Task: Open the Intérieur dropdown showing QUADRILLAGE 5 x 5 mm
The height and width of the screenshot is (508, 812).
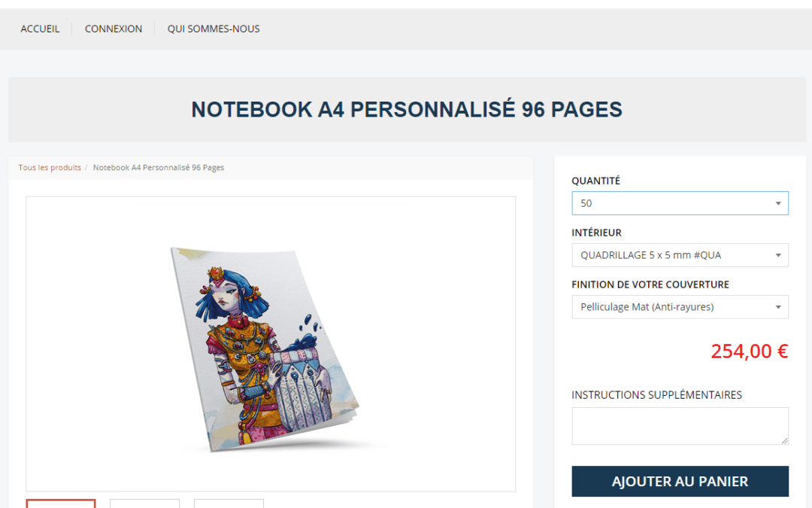Action: pyautogui.click(x=680, y=255)
